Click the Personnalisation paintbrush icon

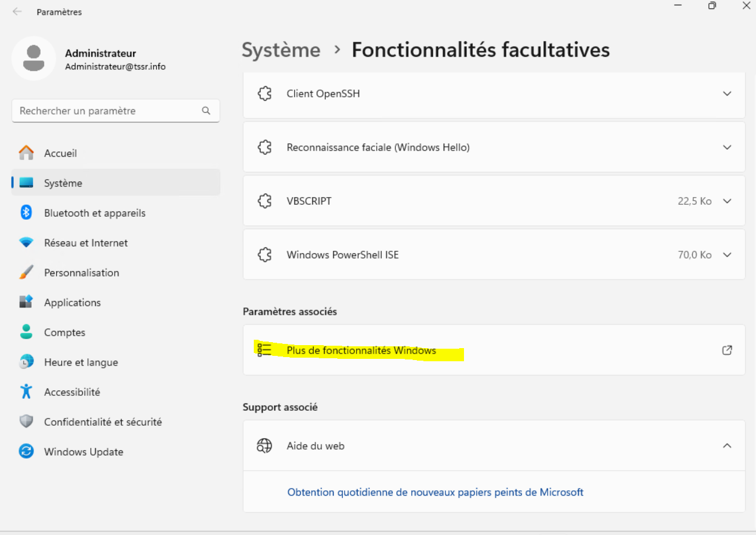pyautogui.click(x=26, y=273)
